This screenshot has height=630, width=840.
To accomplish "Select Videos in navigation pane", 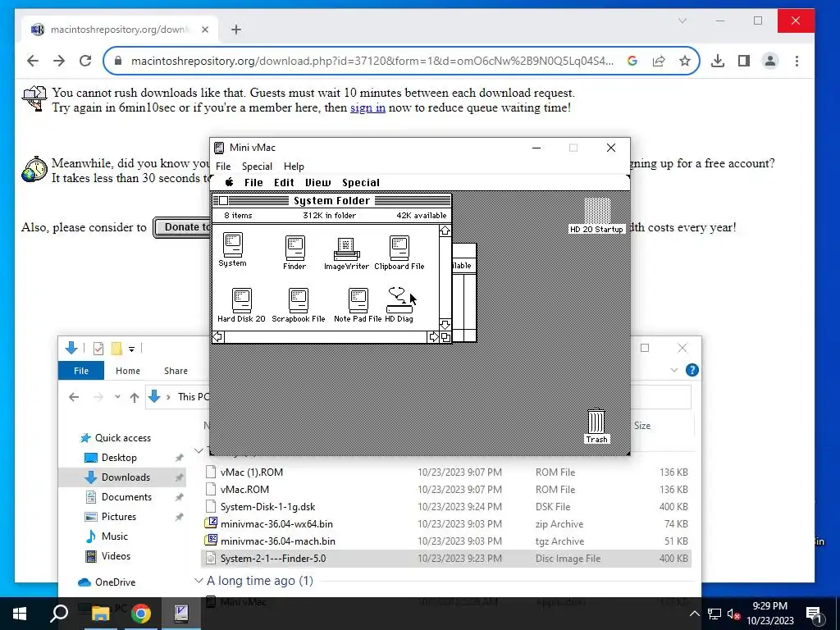I will (116, 556).
